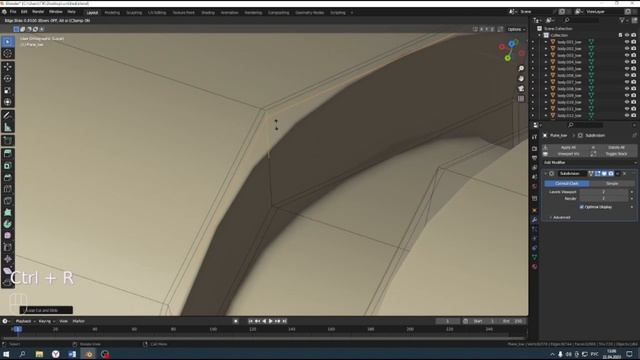Click the viewport pan hand gizmo
The width and height of the screenshot is (640, 360).
[x=521, y=78]
